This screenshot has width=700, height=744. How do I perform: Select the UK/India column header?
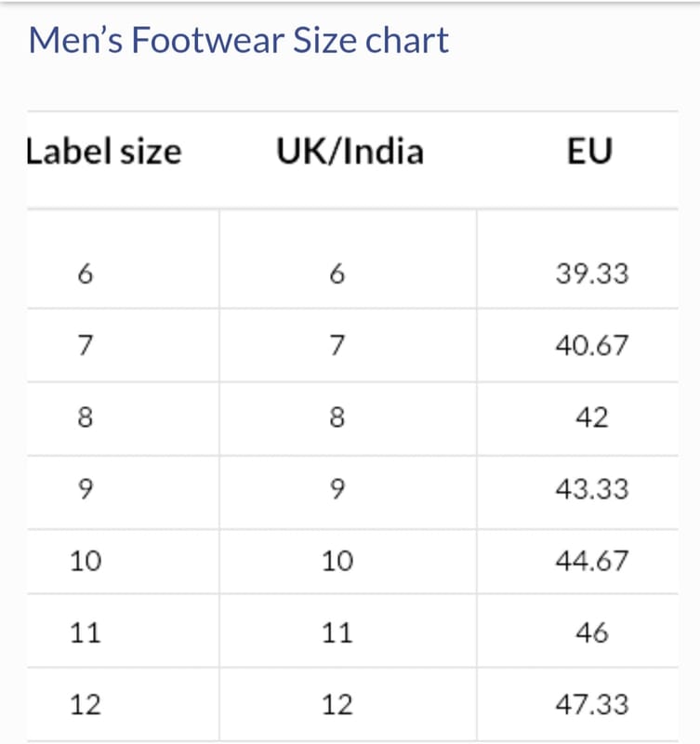[x=350, y=152]
